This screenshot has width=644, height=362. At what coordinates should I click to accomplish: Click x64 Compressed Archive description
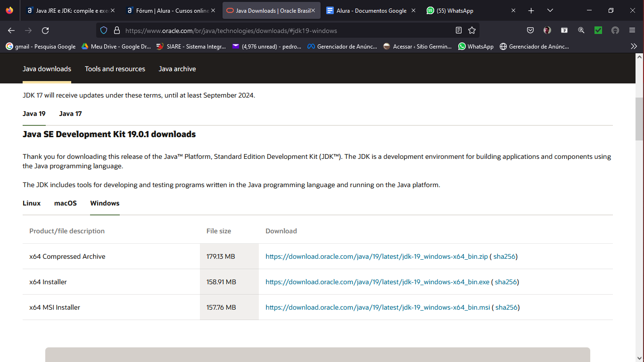pyautogui.click(x=67, y=256)
